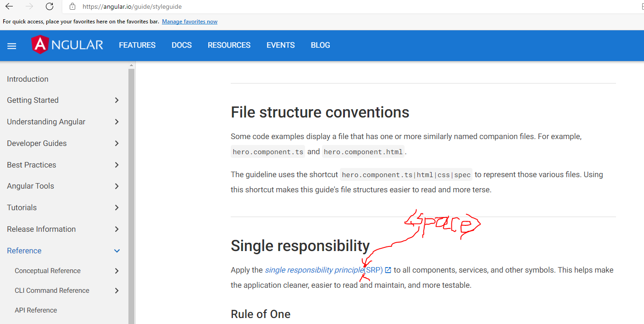This screenshot has width=644, height=324.
Task: Select the API Reference sidebar entry
Action: 36,310
